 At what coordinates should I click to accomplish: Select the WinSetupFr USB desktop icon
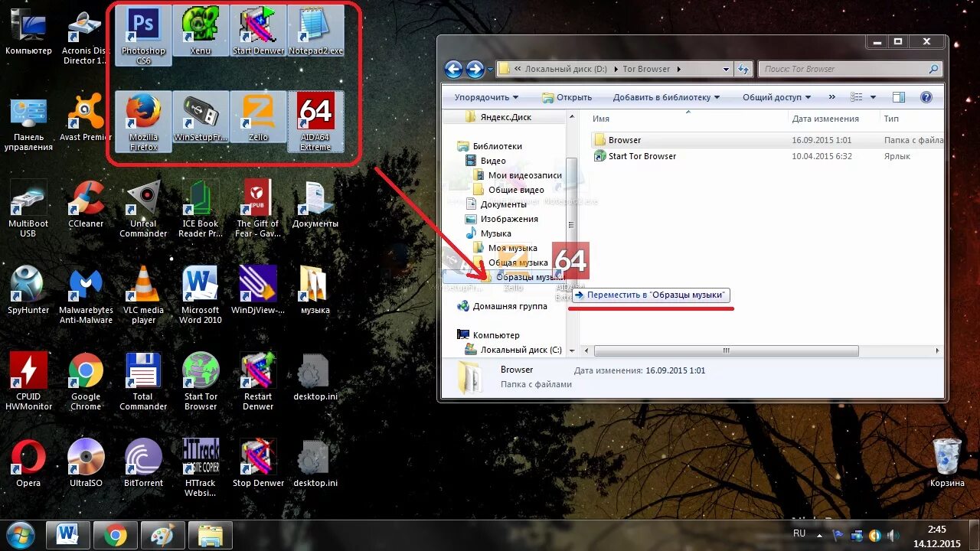point(201,117)
